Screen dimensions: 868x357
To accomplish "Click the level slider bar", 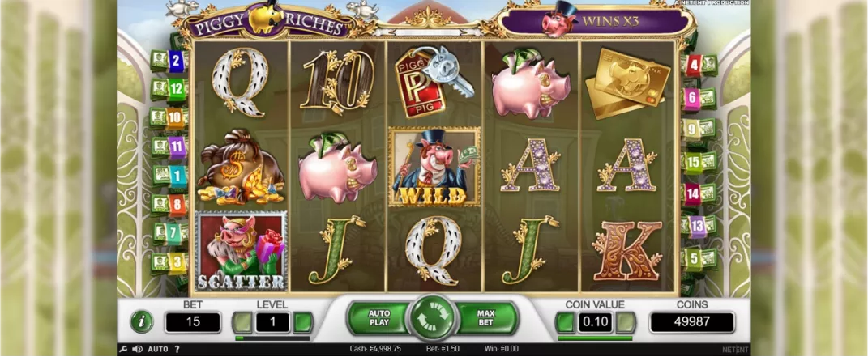I will [272, 338].
